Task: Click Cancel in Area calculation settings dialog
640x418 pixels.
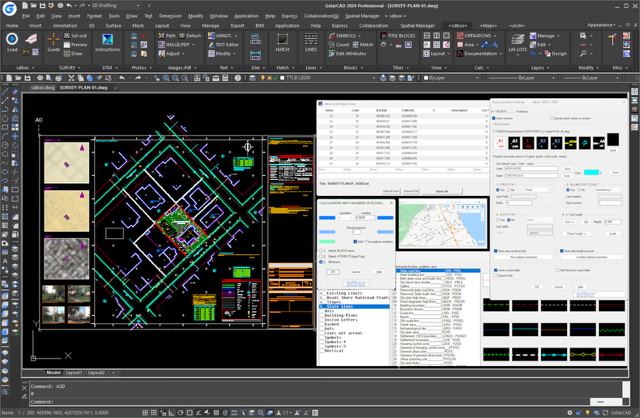Action: [558, 287]
